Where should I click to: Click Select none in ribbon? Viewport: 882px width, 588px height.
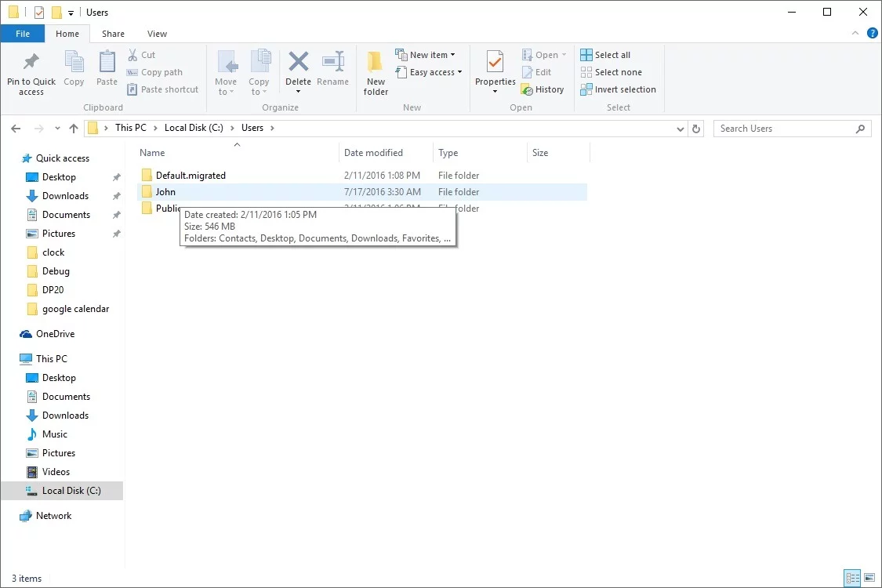[611, 72]
